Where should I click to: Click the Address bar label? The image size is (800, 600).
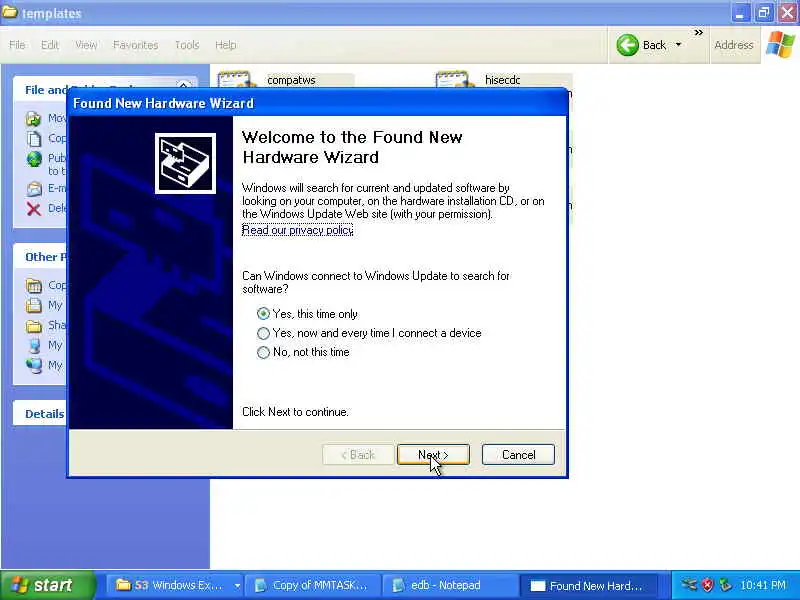tap(734, 45)
